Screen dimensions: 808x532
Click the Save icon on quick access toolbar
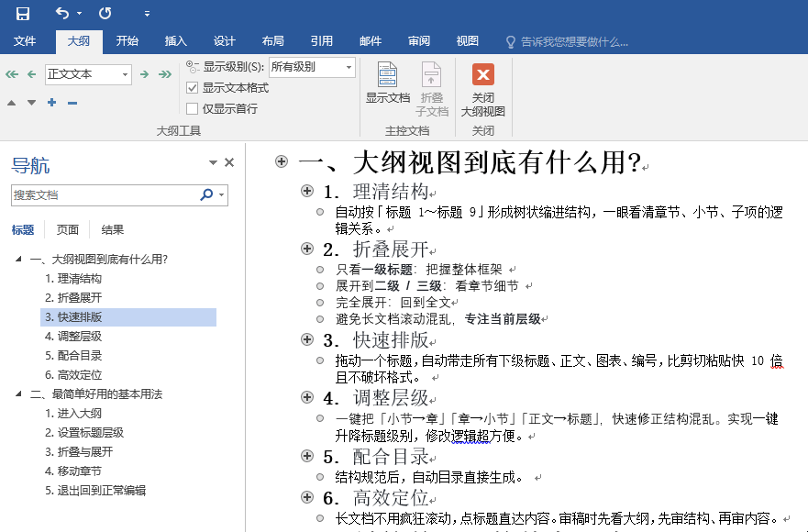23,12
